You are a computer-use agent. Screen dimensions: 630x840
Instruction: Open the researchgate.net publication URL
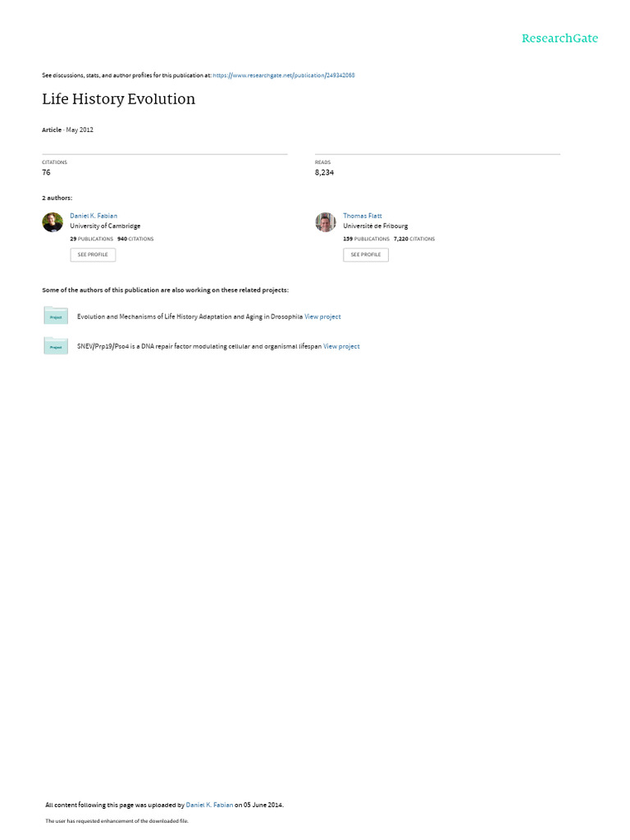[x=283, y=75]
